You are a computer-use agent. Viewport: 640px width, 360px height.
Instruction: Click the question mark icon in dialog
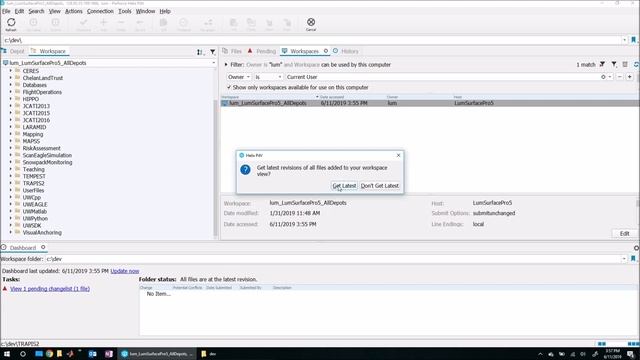pos(245,170)
